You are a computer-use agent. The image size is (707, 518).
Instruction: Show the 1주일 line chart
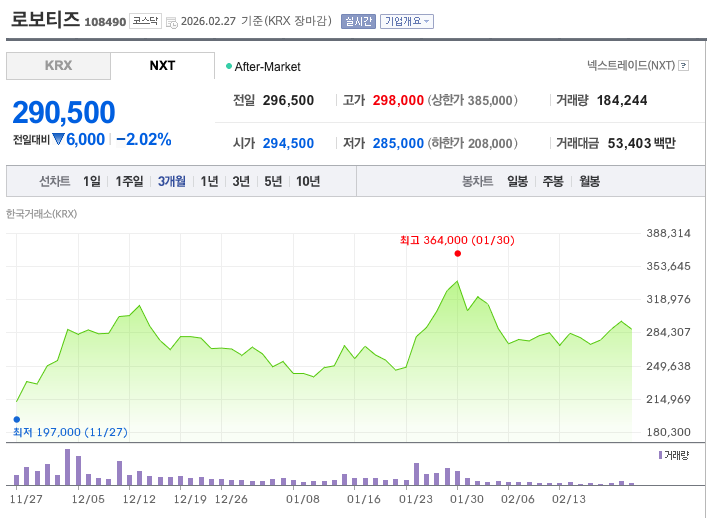pyautogui.click(x=129, y=181)
